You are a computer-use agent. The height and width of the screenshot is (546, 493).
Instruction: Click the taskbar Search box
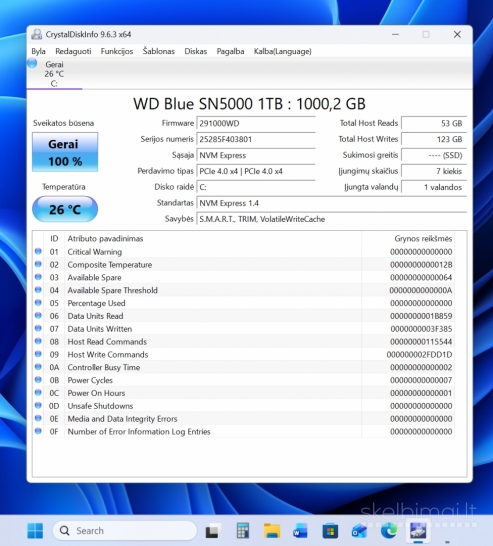click(x=125, y=530)
